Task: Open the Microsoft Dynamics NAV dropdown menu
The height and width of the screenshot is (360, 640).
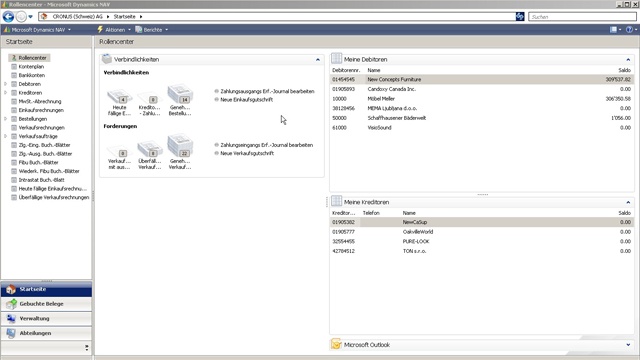Action: (x=37, y=30)
